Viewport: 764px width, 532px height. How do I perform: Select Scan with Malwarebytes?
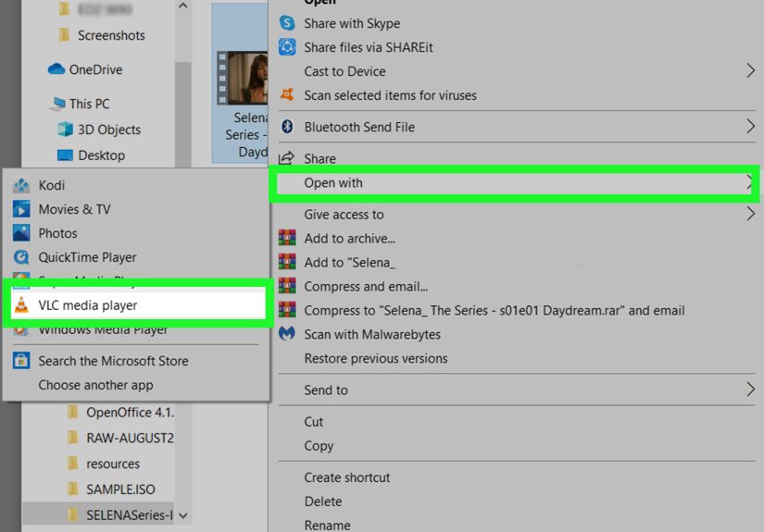coord(517,334)
